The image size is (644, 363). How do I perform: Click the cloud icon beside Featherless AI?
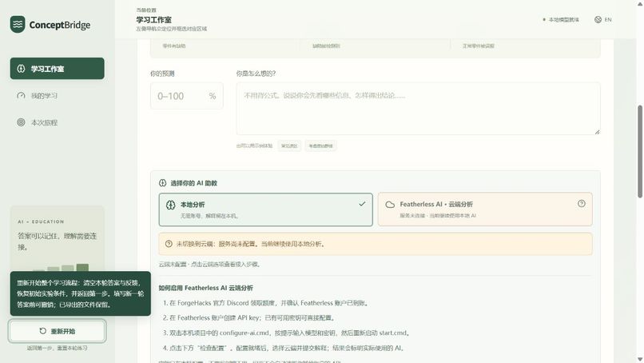coord(390,205)
